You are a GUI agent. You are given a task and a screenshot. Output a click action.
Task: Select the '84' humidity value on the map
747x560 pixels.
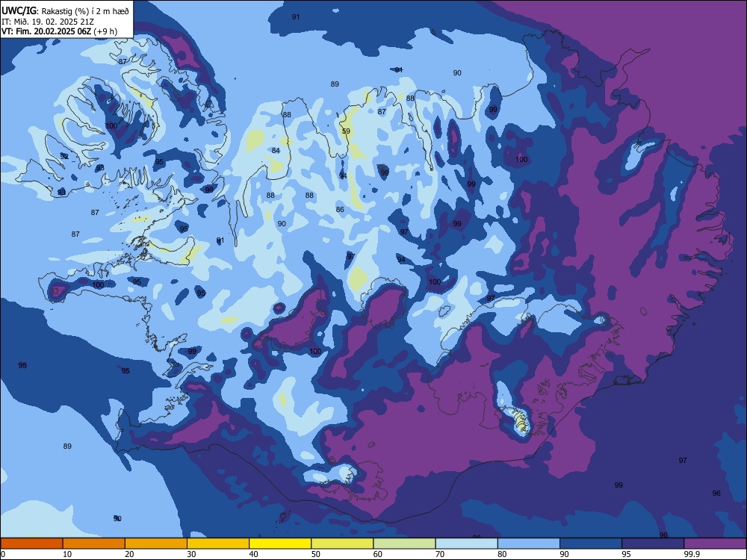click(x=276, y=151)
